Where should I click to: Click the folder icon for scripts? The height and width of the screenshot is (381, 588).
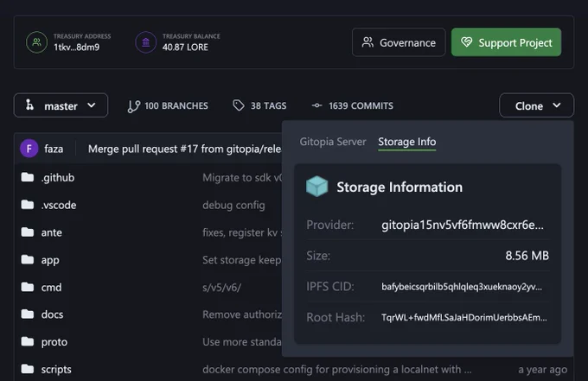click(x=28, y=369)
